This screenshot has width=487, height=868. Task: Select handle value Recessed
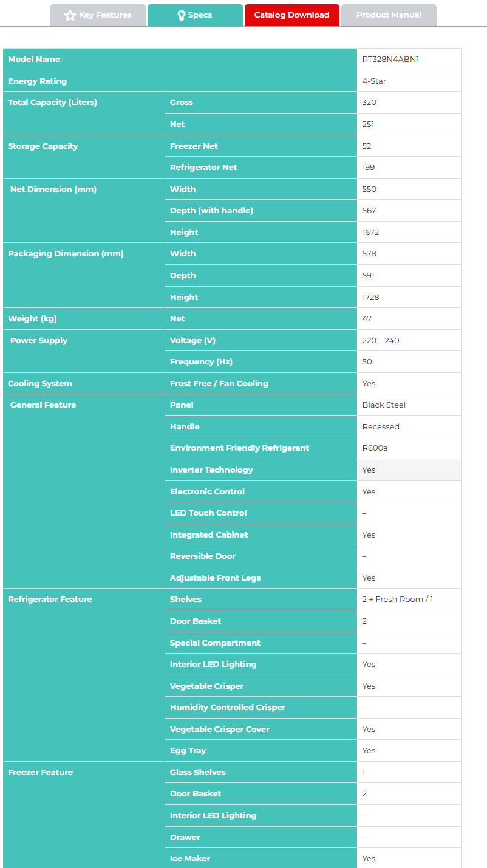pos(381,427)
